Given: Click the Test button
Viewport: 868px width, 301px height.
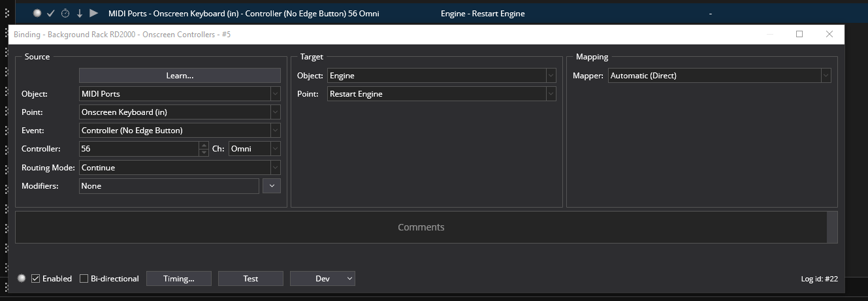Looking at the screenshot, I should coord(250,279).
